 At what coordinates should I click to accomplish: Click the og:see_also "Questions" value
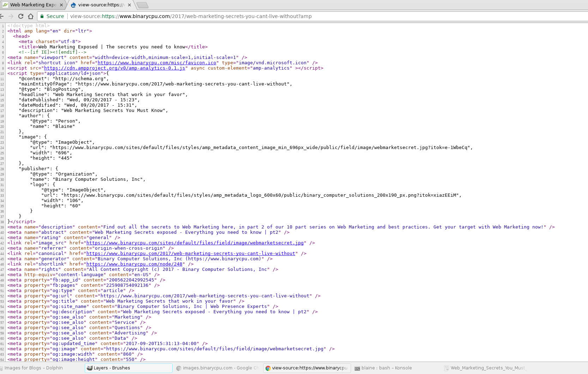(127, 328)
